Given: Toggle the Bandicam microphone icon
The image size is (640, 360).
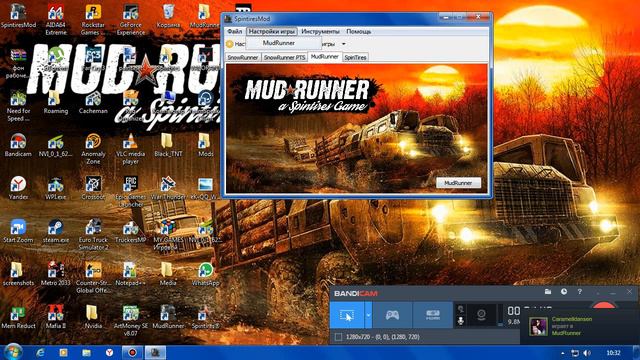Looking at the screenshot, I should point(461,321).
